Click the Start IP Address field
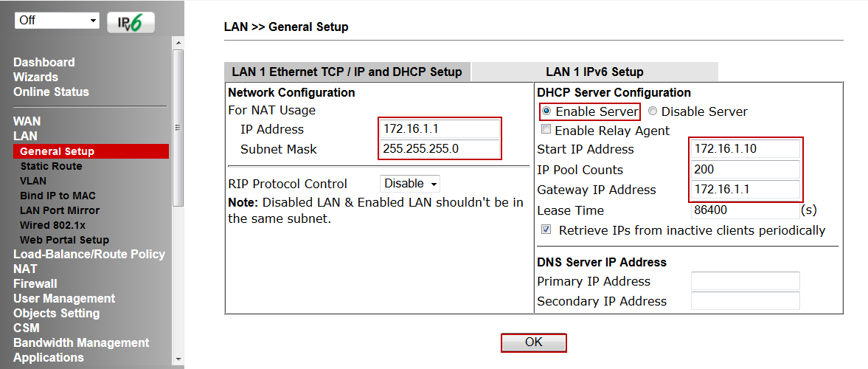868x369 pixels. [x=746, y=149]
